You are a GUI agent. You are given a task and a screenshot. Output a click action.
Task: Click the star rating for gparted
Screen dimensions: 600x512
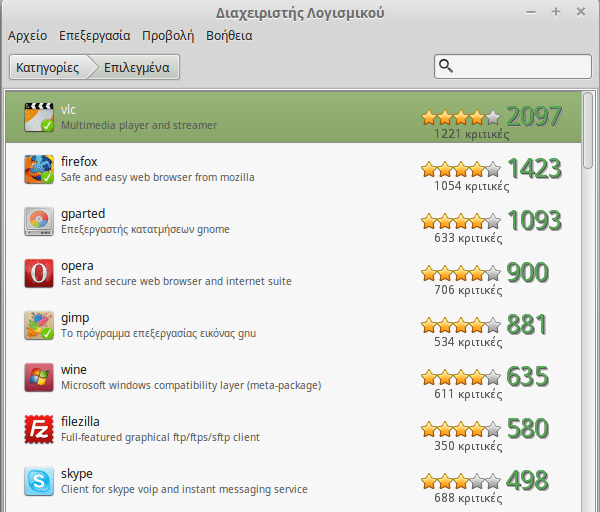(x=461, y=221)
